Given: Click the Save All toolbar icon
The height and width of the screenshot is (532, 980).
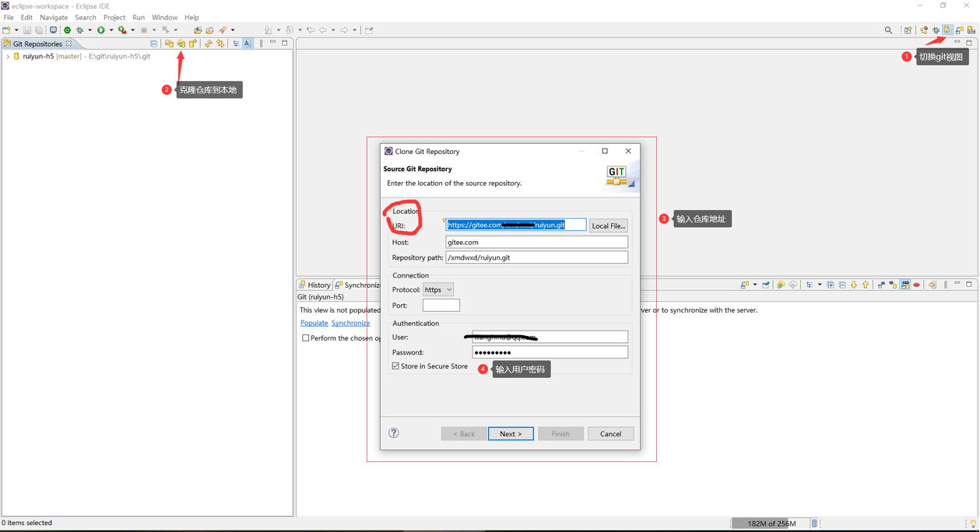Looking at the screenshot, I should (39, 30).
